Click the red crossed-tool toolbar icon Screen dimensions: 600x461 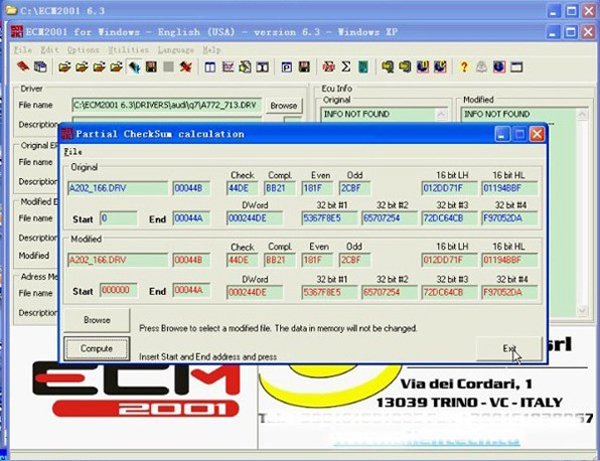click(x=186, y=67)
